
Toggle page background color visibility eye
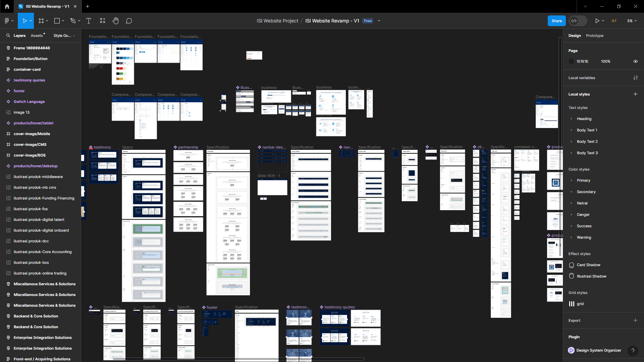click(635, 61)
